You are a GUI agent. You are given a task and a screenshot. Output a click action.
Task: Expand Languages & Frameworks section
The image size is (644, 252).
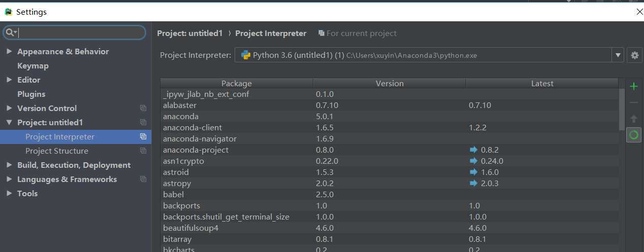[9, 179]
